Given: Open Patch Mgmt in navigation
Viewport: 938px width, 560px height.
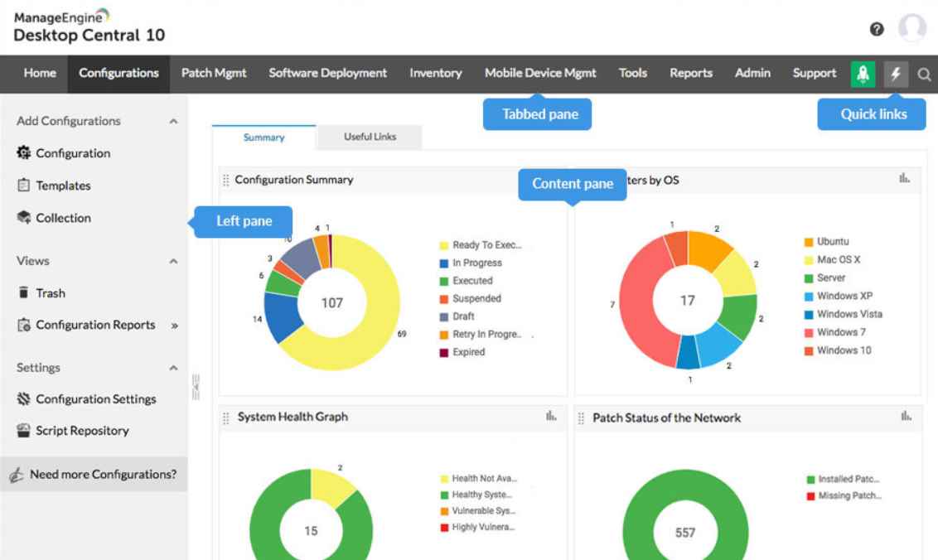Looking at the screenshot, I should point(214,73).
